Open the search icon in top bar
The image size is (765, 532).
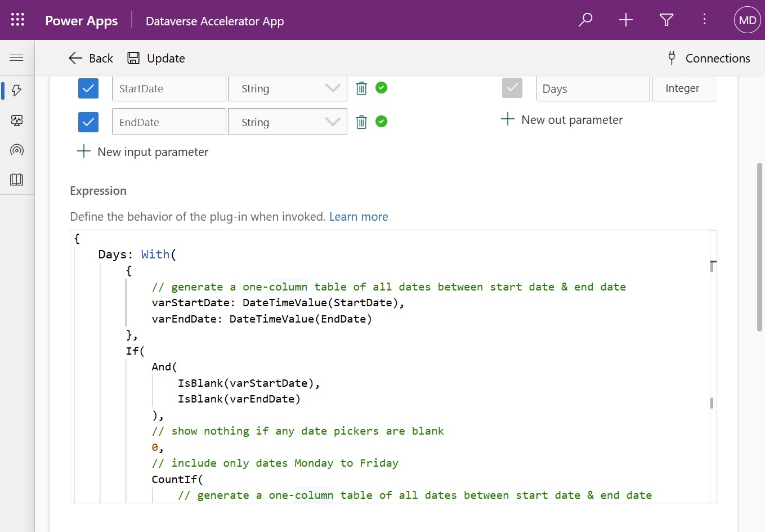point(585,20)
